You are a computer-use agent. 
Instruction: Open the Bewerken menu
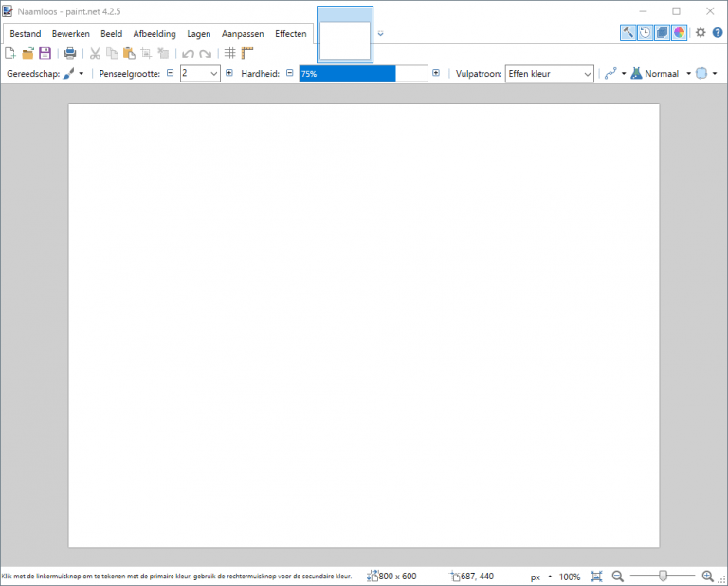coord(70,34)
